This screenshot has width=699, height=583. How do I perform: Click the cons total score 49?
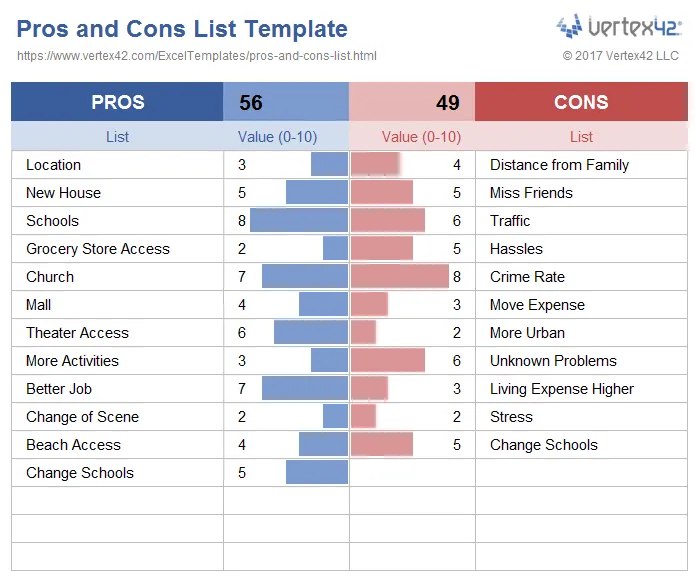448,103
